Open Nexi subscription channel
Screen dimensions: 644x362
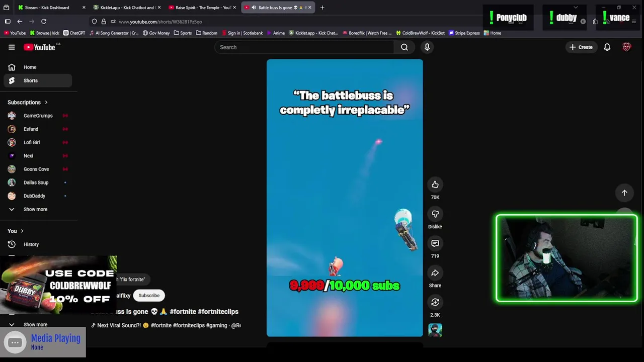pyautogui.click(x=38, y=156)
